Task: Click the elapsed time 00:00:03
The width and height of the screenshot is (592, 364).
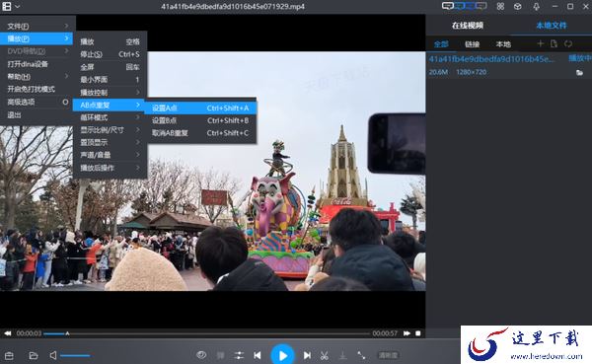Action: coord(29,333)
